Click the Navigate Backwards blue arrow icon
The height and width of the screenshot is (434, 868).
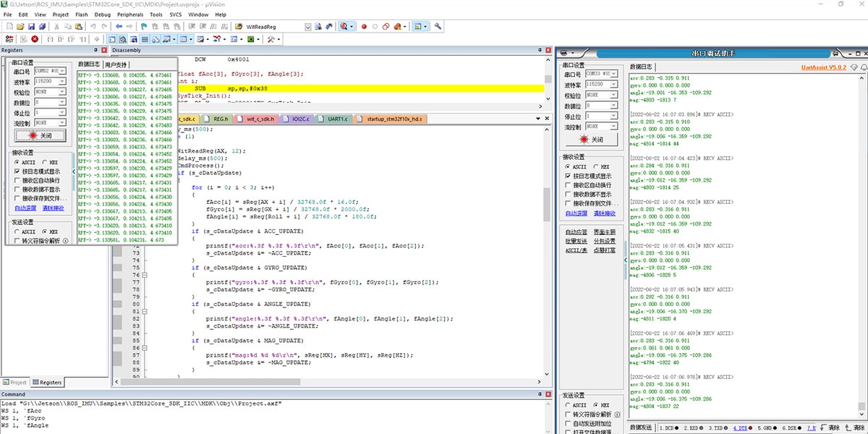pyautogui.click(x=119, y=26)
